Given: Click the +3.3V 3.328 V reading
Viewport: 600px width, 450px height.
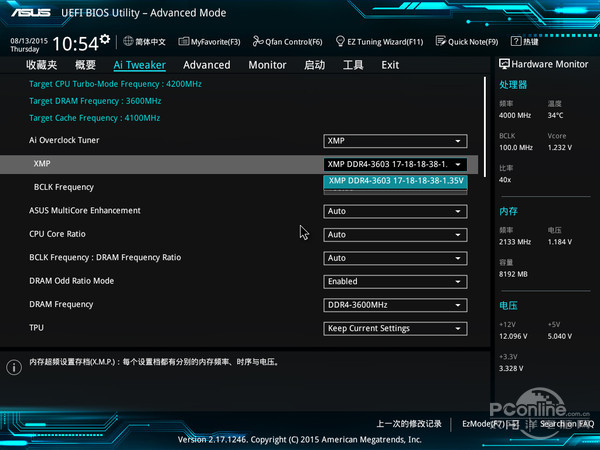Looking at the screenshot, I should pos(511,368).
